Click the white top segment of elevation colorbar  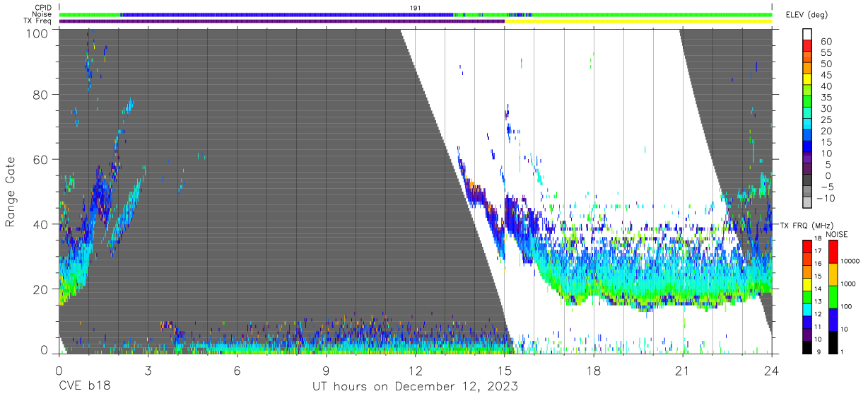point(807,35)
